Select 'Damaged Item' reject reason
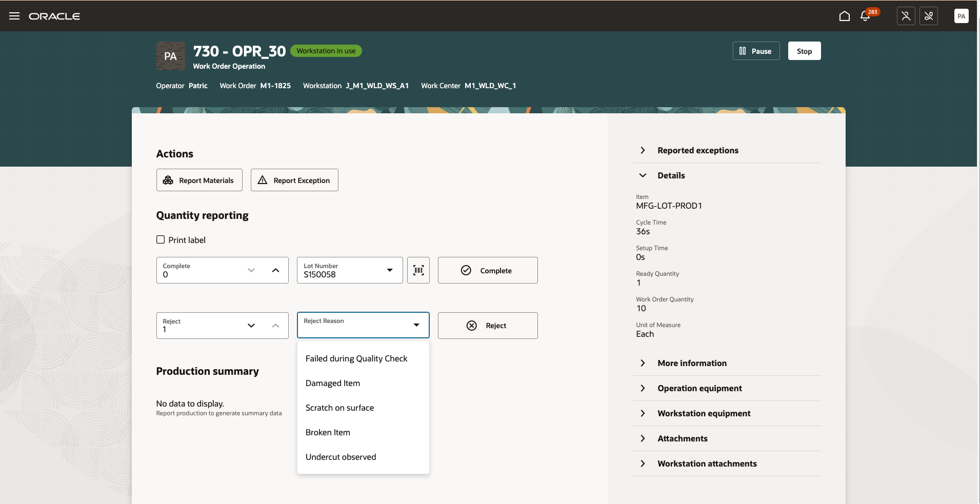This screenshot has width=980, height=504. pos(363,383)
